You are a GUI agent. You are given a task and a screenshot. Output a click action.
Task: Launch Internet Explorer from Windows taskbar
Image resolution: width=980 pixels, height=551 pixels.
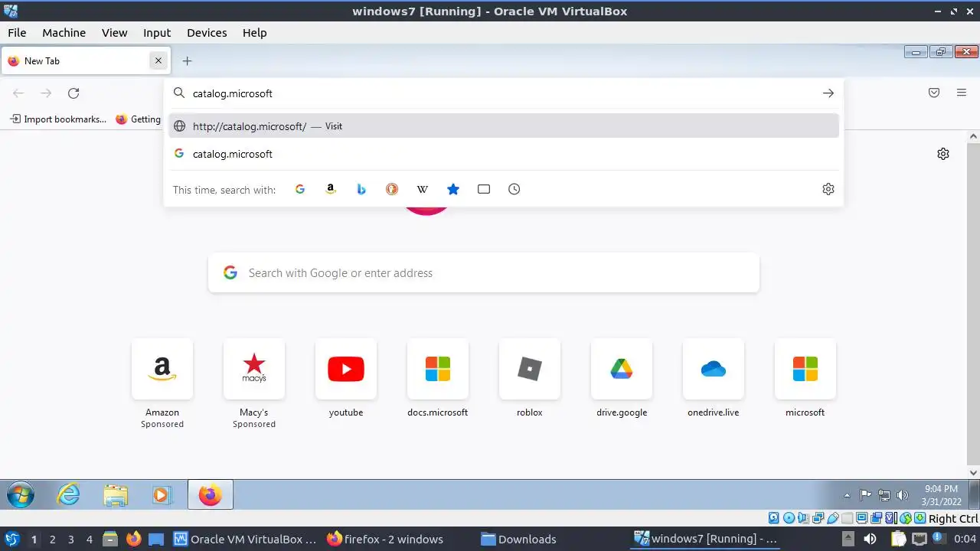click(x=69, y=495)
